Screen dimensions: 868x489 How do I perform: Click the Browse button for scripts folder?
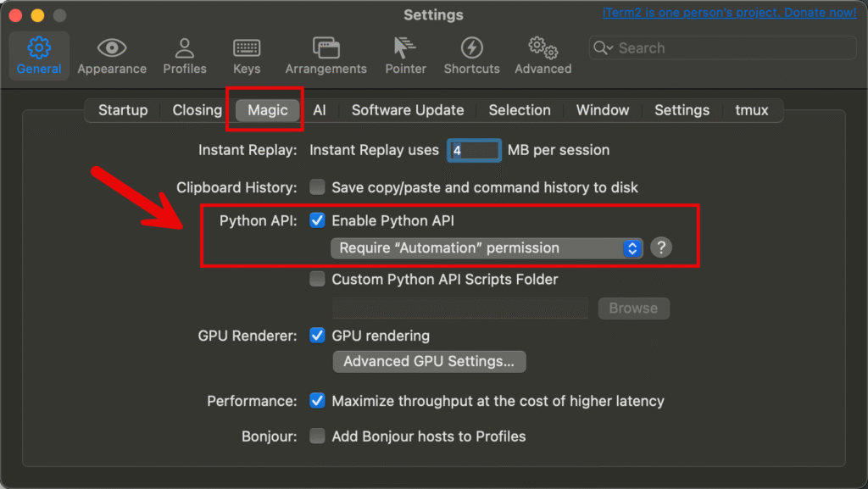[x=633, y=308]
